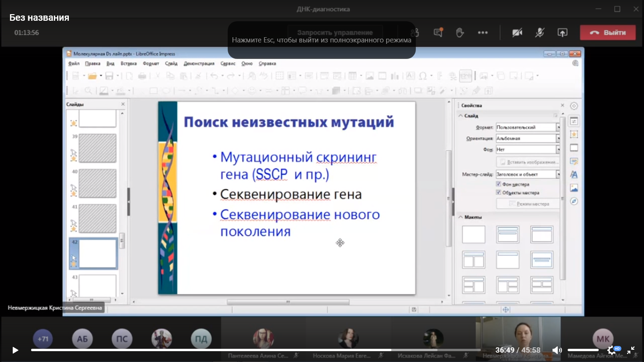Insert table toolbar icon
644x362 pixels.
(352, 76)
